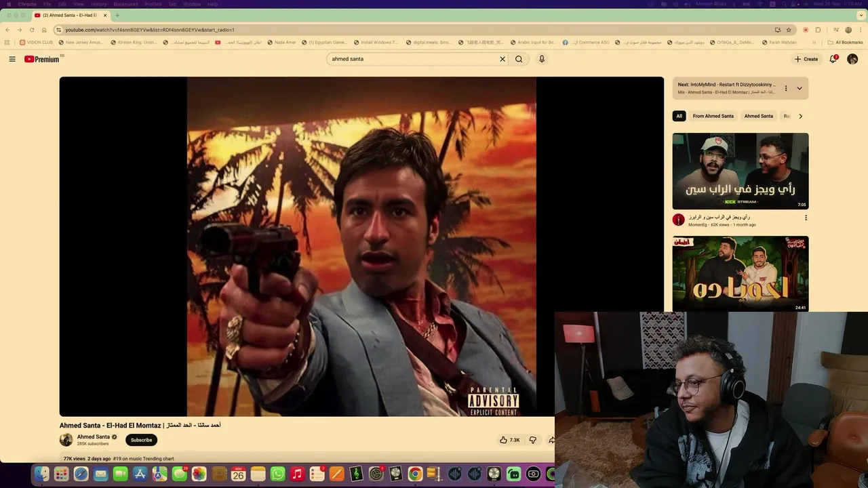Open the 7:05 Kick Stream video thumbnail
The height and width of the screenshot is (488, 868).
click(741, 171)
